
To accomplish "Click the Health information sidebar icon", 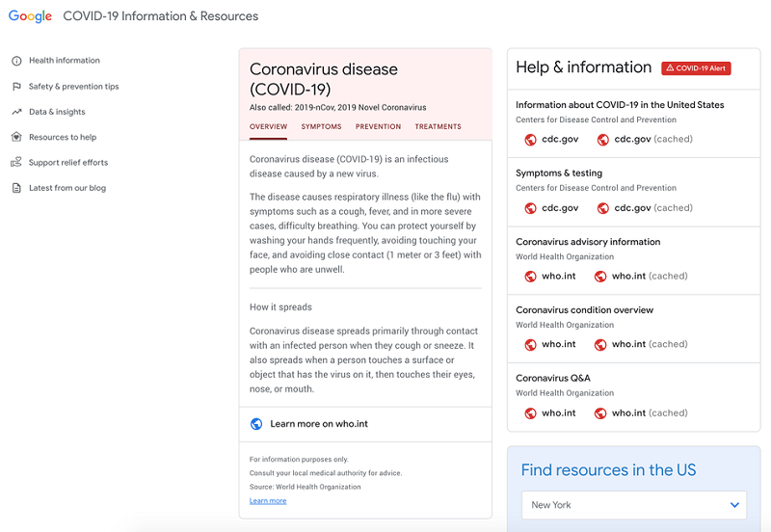I will point(16,61).
